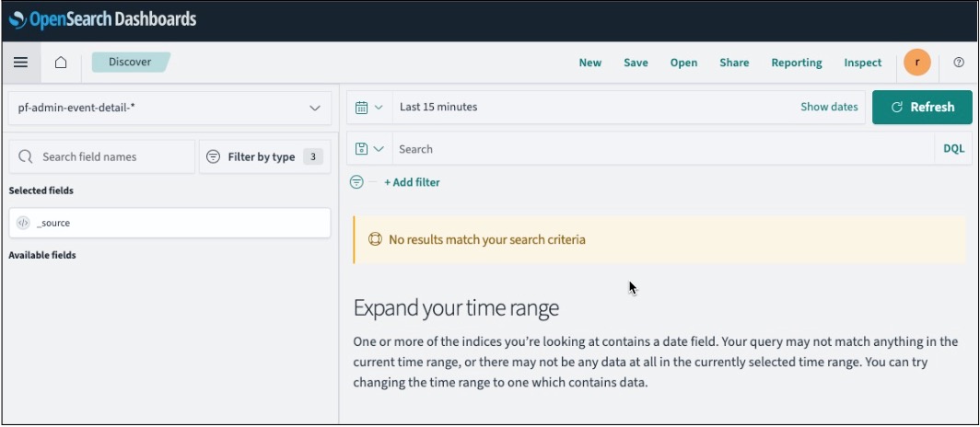980x427 pixels.
Task: Open the Filter by type options
Action: (x=262, y=156)
